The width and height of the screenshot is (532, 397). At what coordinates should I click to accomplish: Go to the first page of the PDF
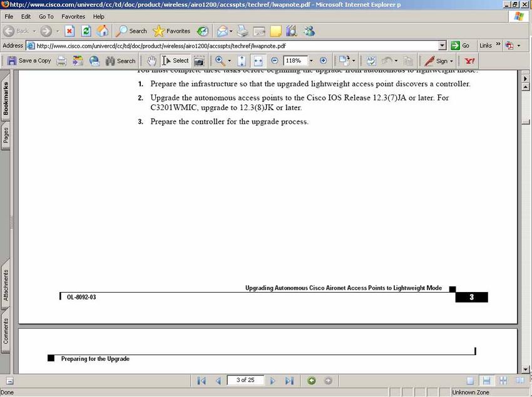(202, 380)
